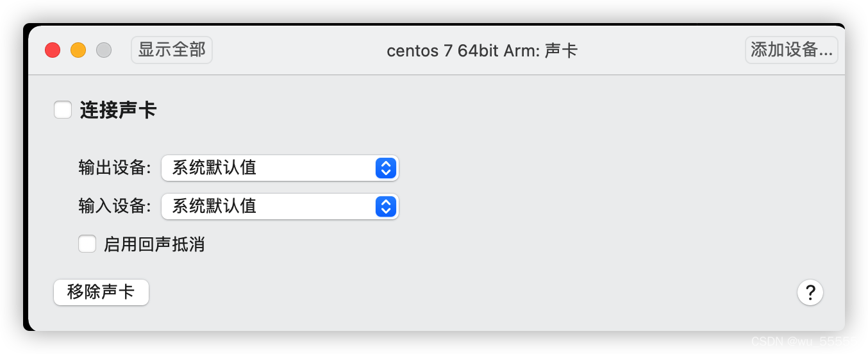Click the 声卡 text in window title
This screenshot has width=868, height=354.
tap(561, 51)
